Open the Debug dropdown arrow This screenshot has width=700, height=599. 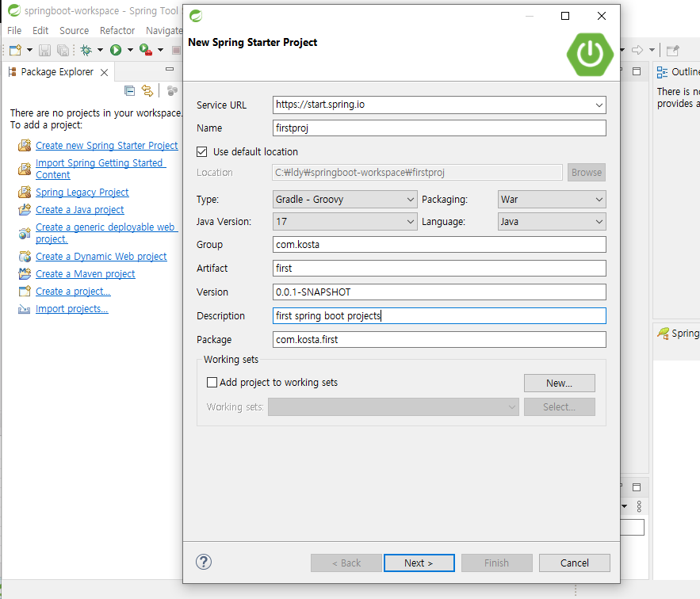[x=100, y=50]
